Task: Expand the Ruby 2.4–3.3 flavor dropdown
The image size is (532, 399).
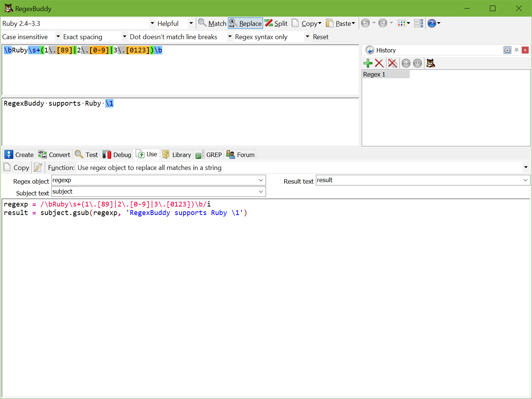Action: click(152, 23)
